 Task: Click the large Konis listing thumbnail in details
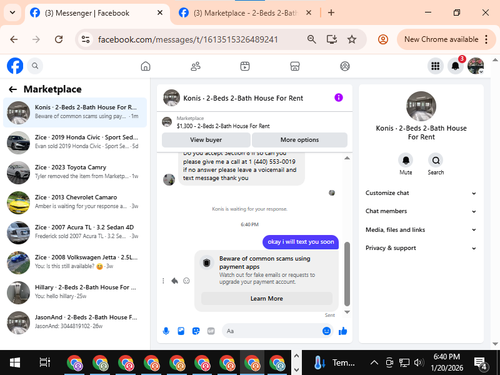point(421,106)
